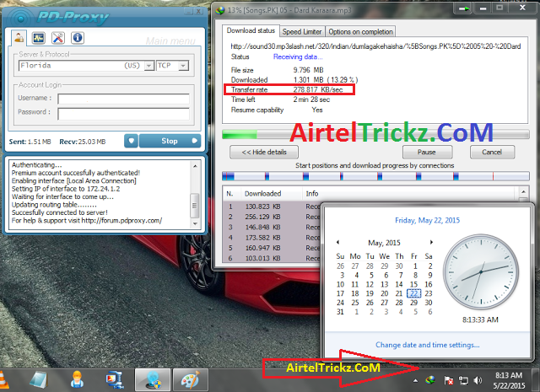Open the PD-Proxy taskbar button

(153, 379)
